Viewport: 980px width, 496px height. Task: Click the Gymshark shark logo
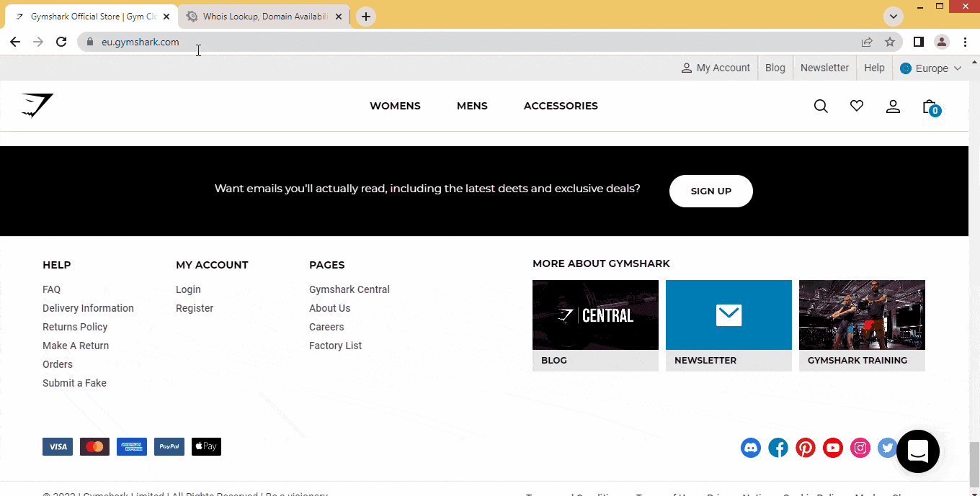tap(37, 105)
